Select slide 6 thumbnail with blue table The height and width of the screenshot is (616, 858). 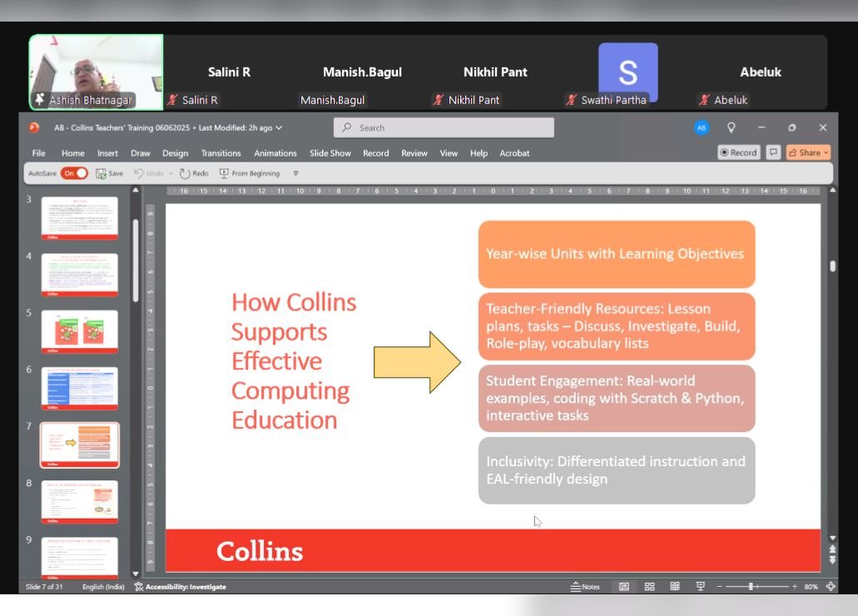point(80,388)
